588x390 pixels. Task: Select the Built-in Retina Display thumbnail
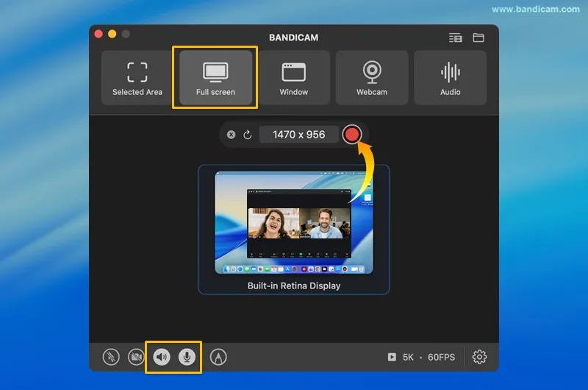[x=293, y=222]
